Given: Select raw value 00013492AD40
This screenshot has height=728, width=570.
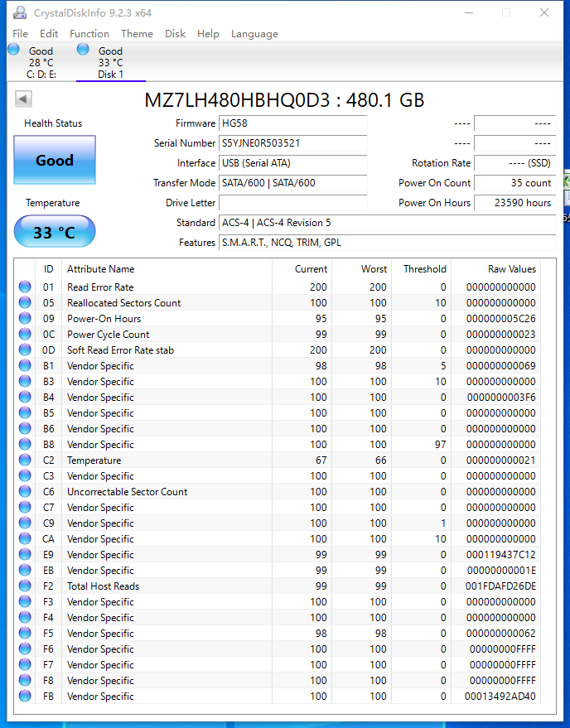Looking at the screenshot, I should pyautogui.click(x=500, y=697).
